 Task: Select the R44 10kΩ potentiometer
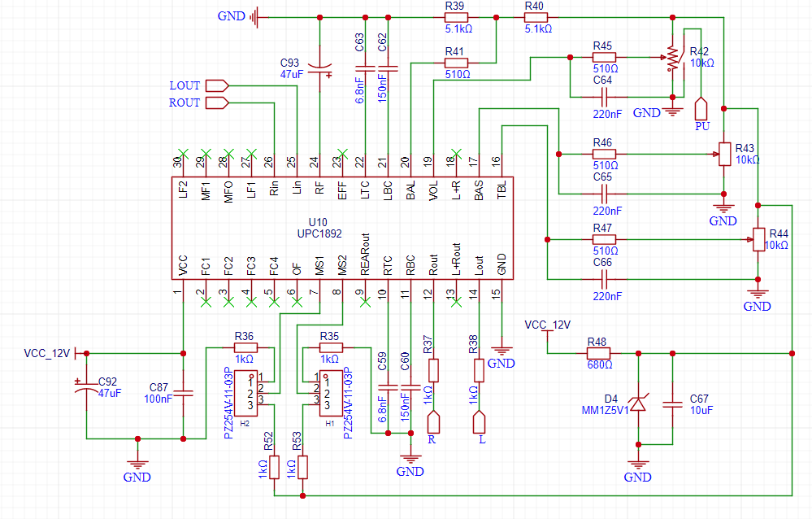coord(758,239)
